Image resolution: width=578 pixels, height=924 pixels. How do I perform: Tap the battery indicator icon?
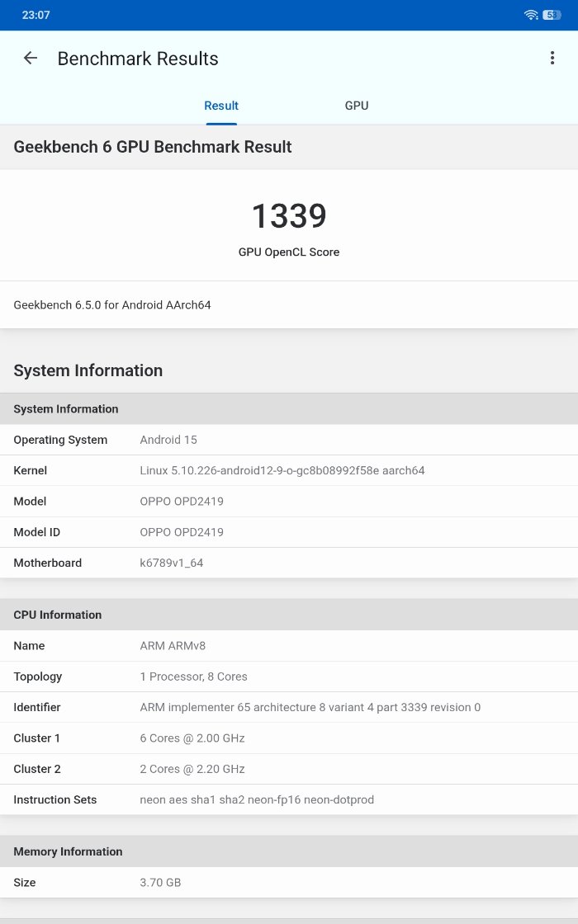[552, 15]
